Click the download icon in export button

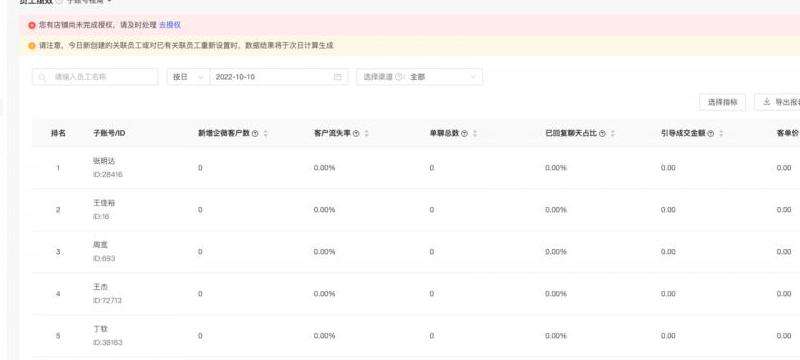[x=766, y=102]
